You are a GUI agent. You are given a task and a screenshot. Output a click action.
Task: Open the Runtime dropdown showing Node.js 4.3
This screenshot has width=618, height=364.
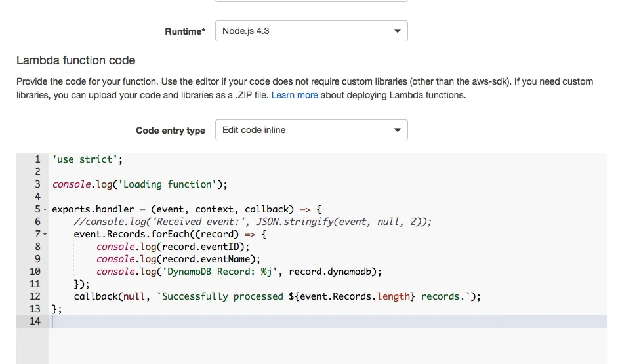pos(311,31)
